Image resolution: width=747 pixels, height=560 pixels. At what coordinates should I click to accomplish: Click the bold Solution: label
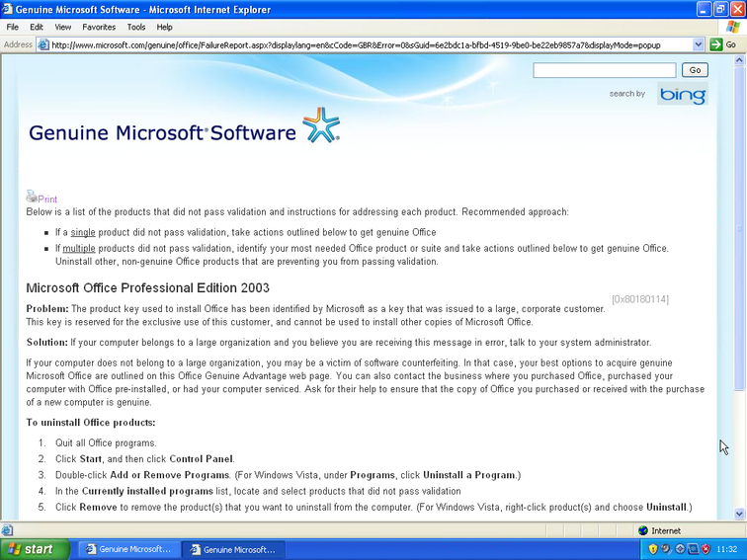tap(47, 343)
